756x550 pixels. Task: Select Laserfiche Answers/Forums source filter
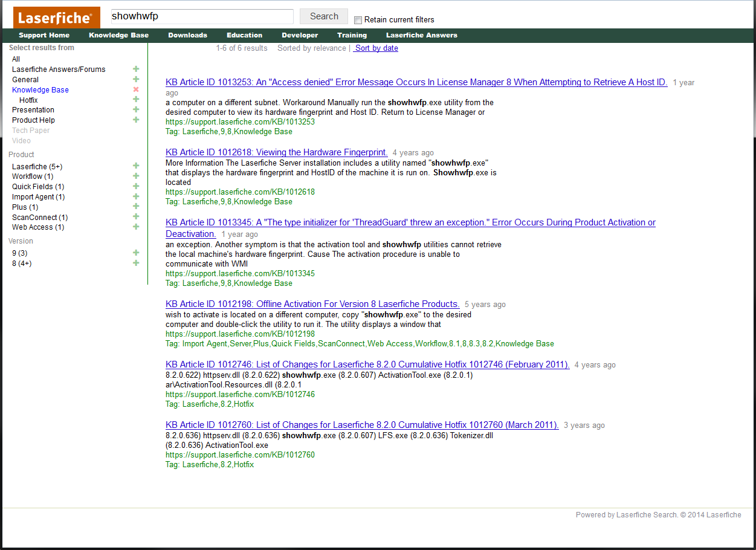click(x=59, y=70)
